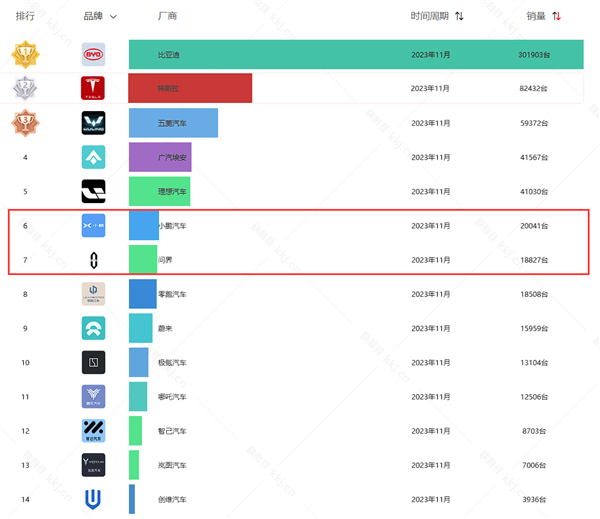600x519 pixels.
Task: Open the Zeekr logo in row 10
Action: (x=93, y=362)
